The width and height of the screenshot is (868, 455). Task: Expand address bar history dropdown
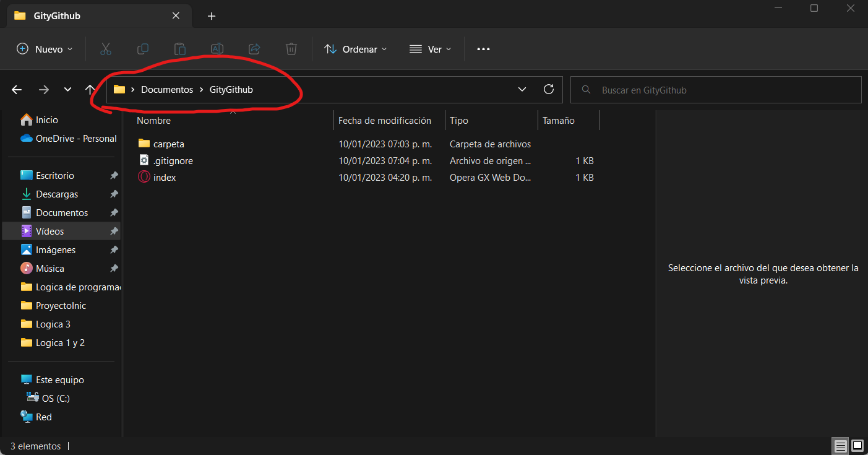coord(522,90)
